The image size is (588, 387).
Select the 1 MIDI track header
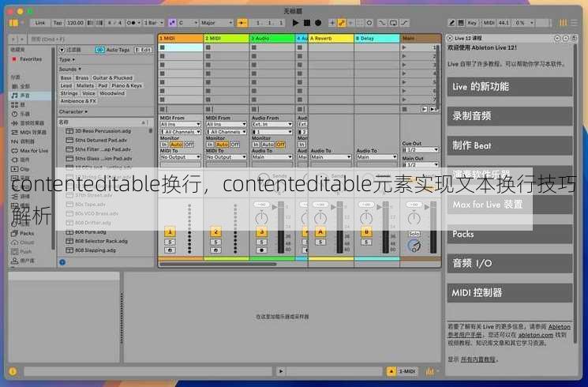(181, 38)
